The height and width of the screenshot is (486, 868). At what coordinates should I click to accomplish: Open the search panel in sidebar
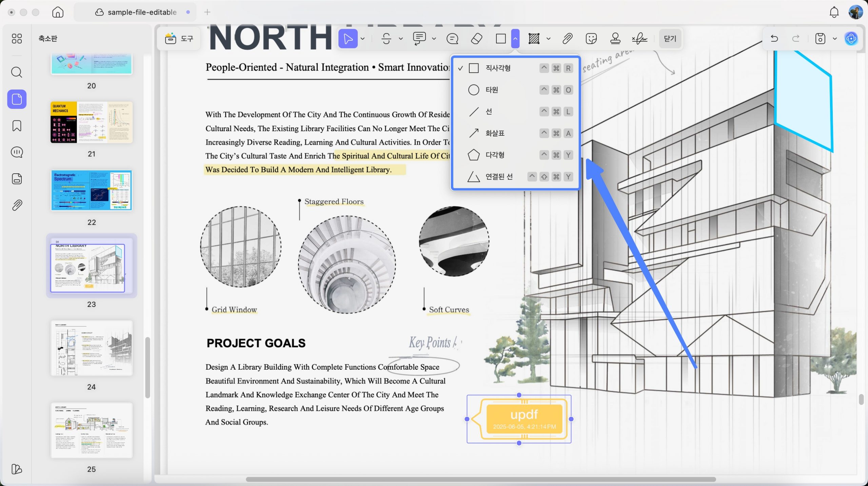point(17,72)
